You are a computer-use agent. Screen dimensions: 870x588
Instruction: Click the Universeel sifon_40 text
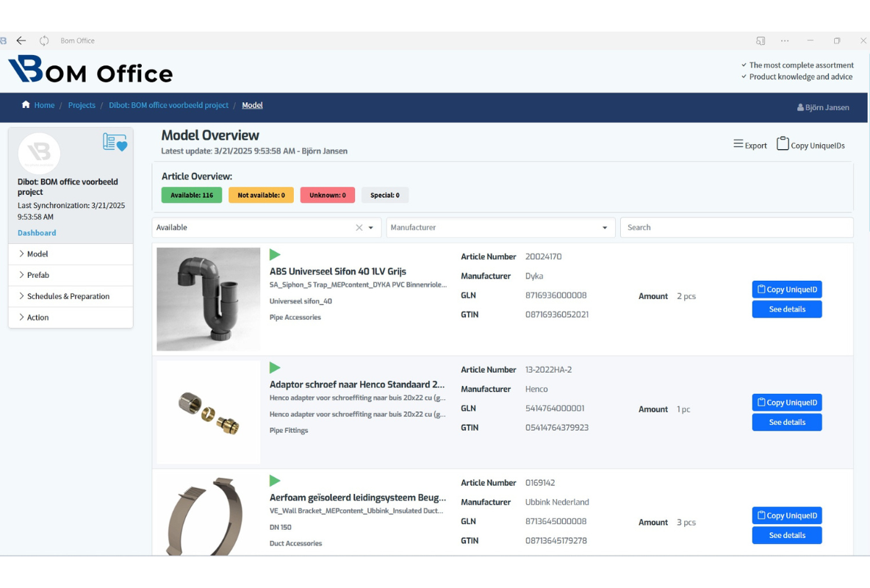point(301,301)
